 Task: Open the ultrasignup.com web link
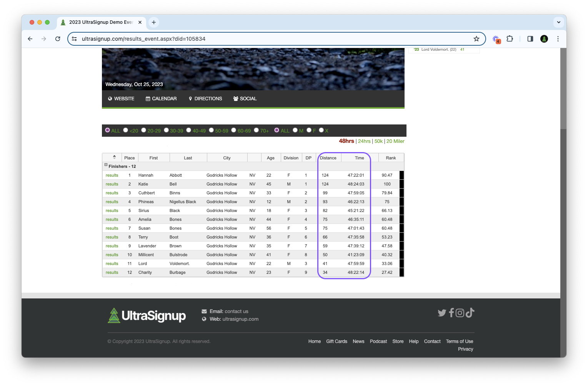pos(240,319)
